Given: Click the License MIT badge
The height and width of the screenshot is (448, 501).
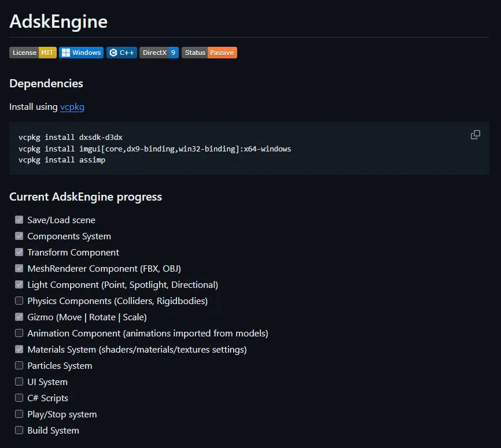Looking at the screenshot, I should click(x=33, y=53).
